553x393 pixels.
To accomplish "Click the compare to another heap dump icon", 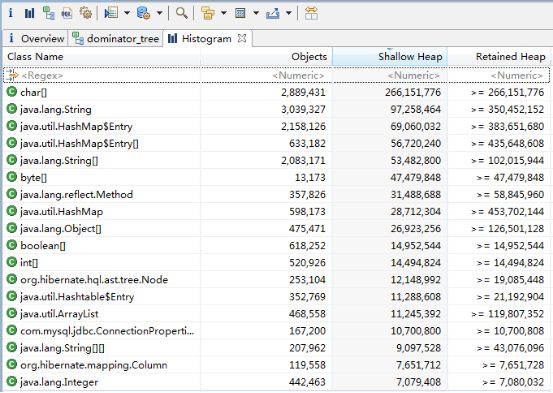I will (x=311, y=13).
